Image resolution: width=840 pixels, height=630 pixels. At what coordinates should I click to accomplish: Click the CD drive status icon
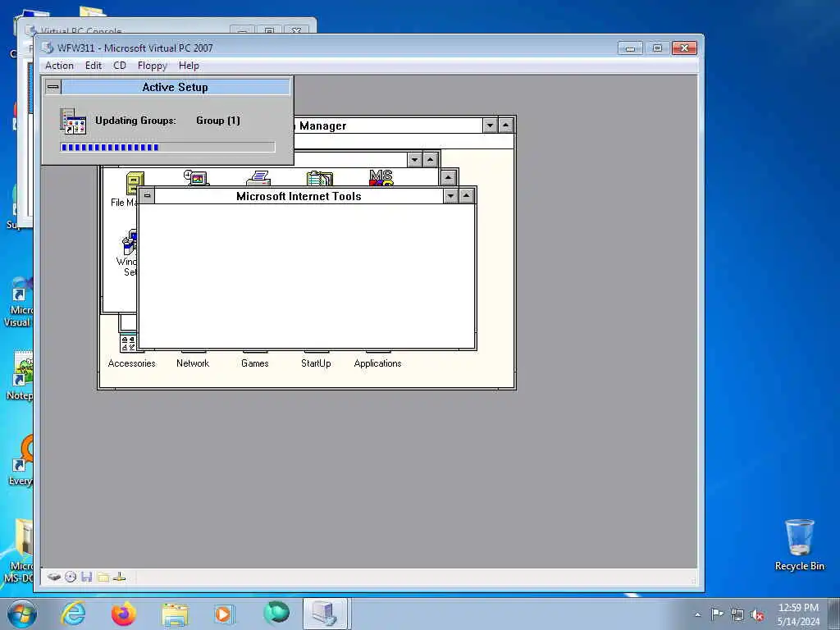71,577
